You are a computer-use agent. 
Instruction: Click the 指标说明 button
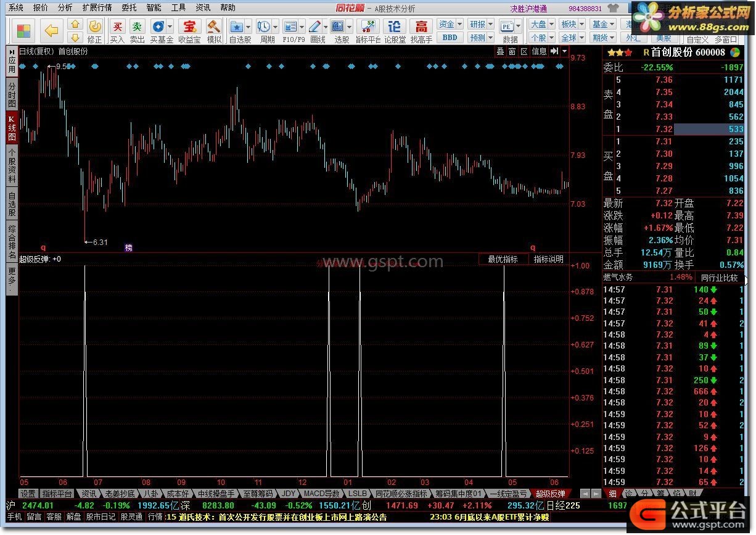pos(548,259)
